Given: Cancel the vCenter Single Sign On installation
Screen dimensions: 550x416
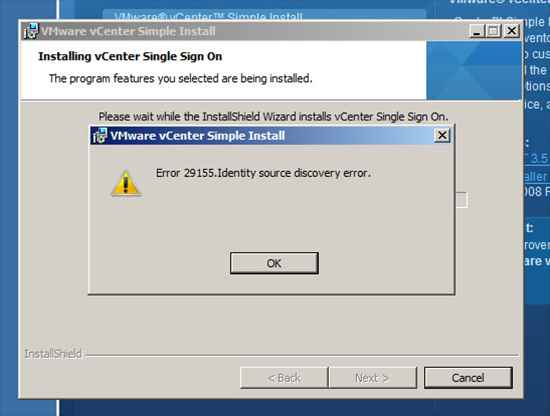Looking at the screenshot, I should coord(468,378).
